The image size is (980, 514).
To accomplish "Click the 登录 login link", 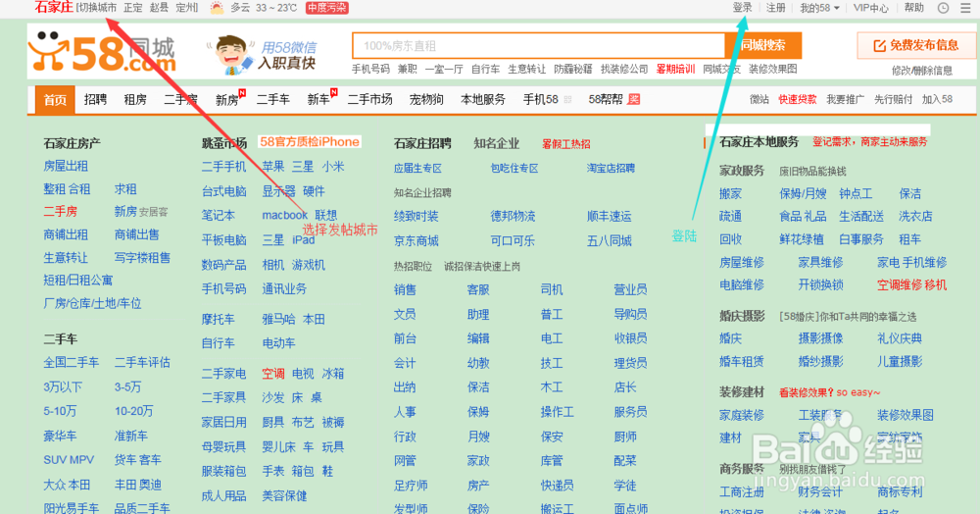I will [742, 8].
